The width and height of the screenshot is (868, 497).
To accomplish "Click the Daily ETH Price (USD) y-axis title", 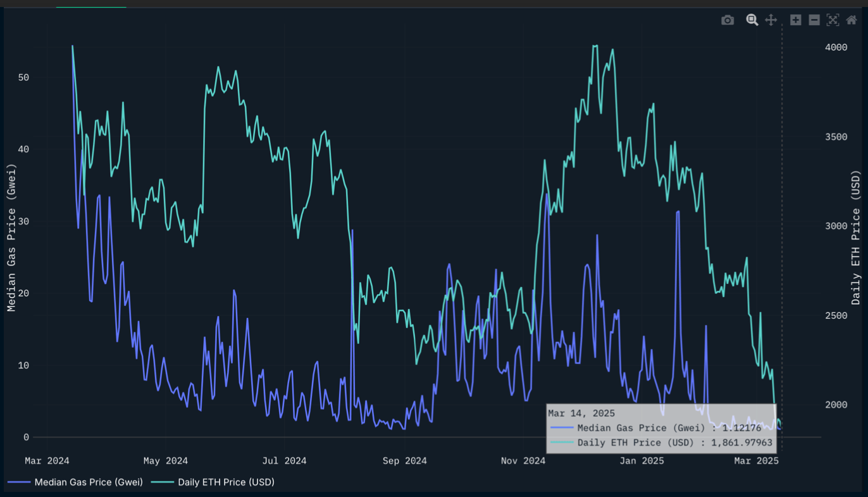I will click(x=857, y=237).
